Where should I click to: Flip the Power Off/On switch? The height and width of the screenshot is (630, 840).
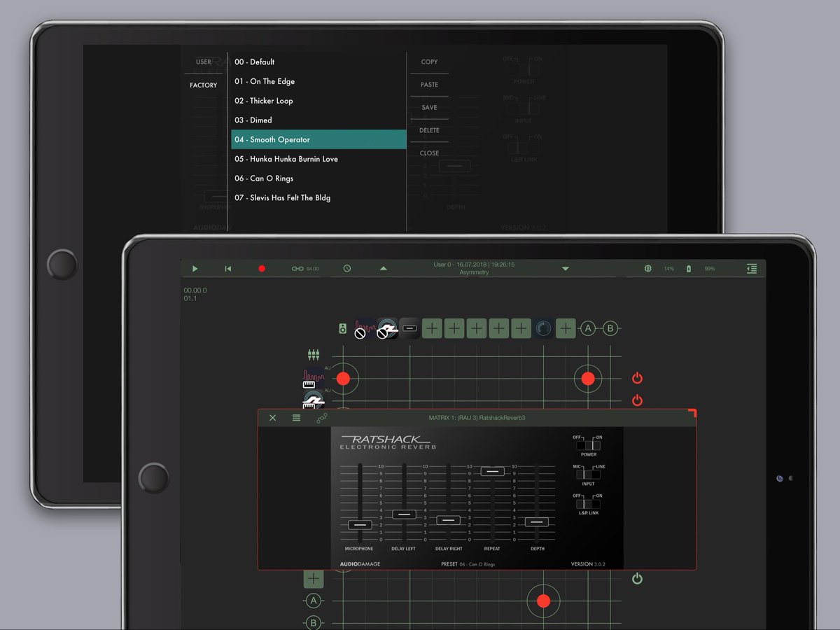coord(589,445)
